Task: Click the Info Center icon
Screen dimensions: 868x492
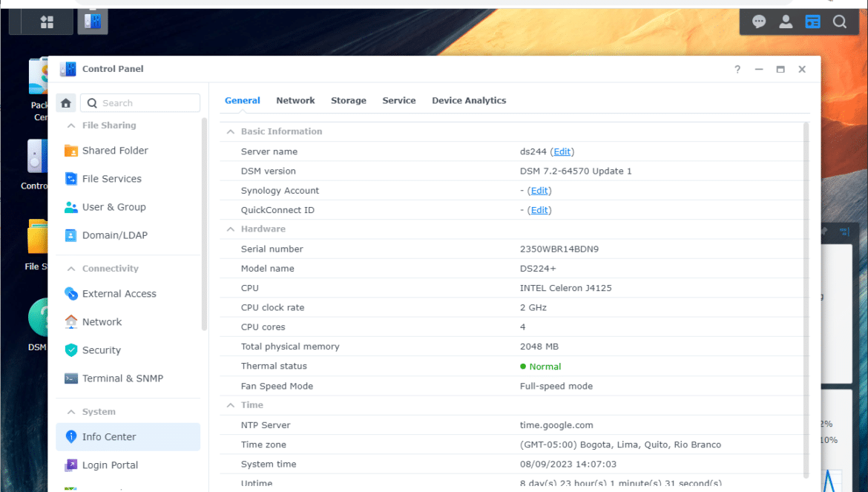Action: click(x=71, y=436)
